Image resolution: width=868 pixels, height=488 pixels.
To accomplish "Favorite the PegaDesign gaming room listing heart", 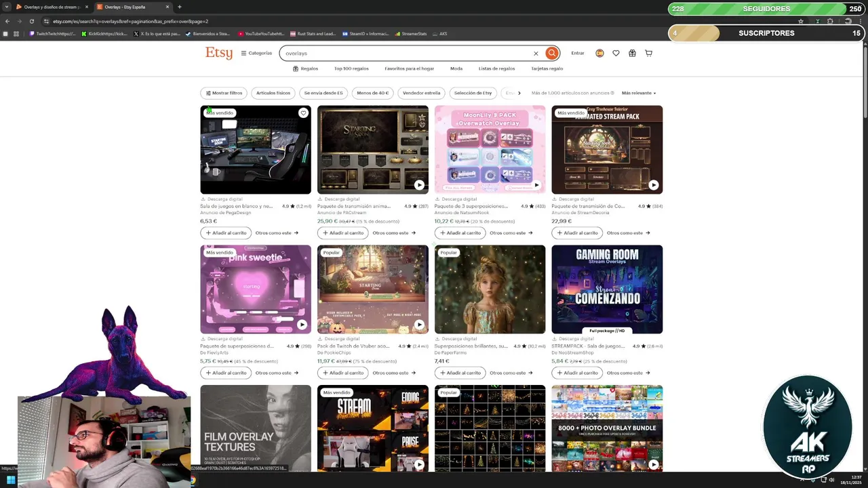I will click(x=303, y=113).
